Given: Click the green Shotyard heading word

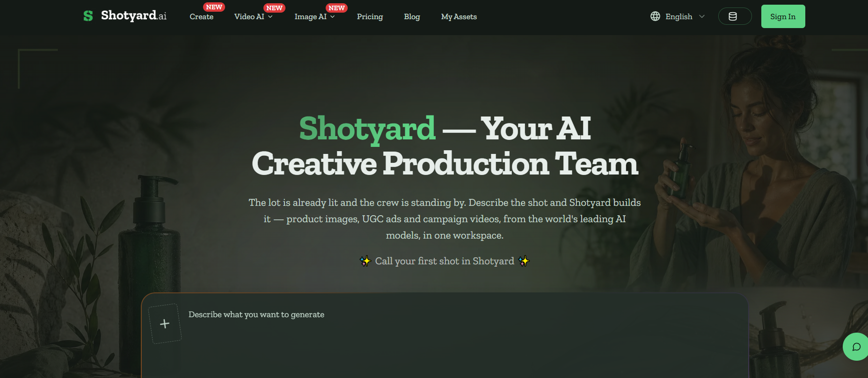Looking at the screenshot, I should click(367, 129).
